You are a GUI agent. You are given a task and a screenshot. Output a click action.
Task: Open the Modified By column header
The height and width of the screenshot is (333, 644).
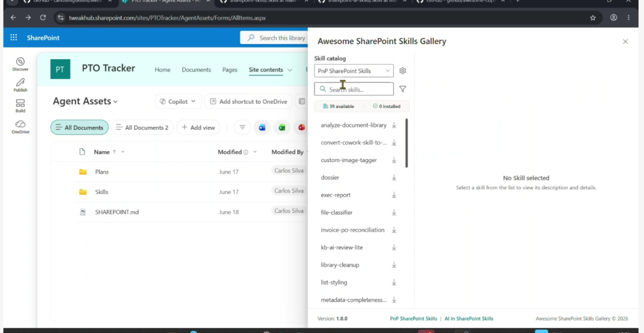pos(287,152)
